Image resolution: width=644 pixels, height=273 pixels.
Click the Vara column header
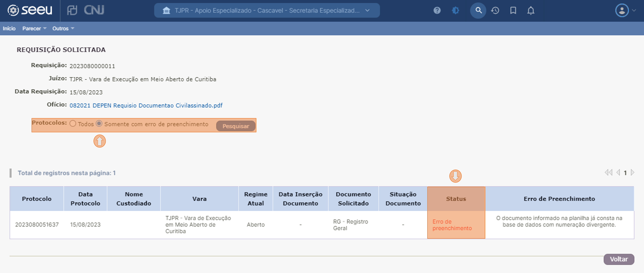click(199, 199)
